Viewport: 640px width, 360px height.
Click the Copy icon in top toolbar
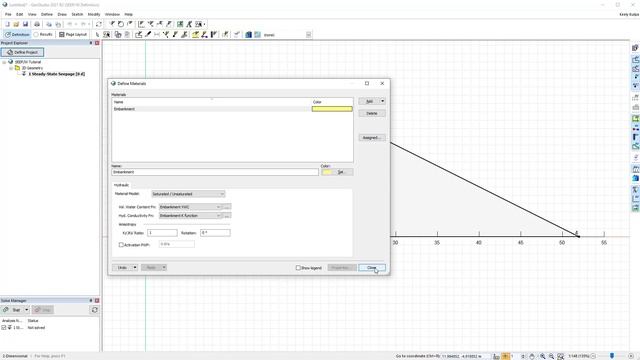pos(49,24)
